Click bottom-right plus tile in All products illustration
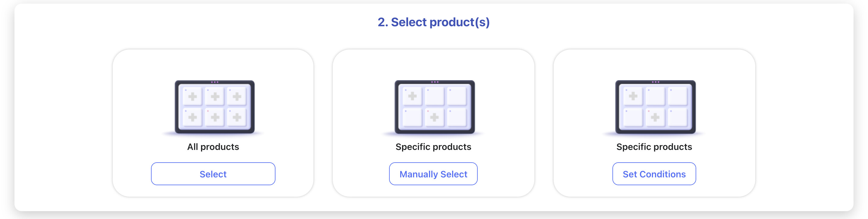The image size is (868, 219). [x=237, y=117]
